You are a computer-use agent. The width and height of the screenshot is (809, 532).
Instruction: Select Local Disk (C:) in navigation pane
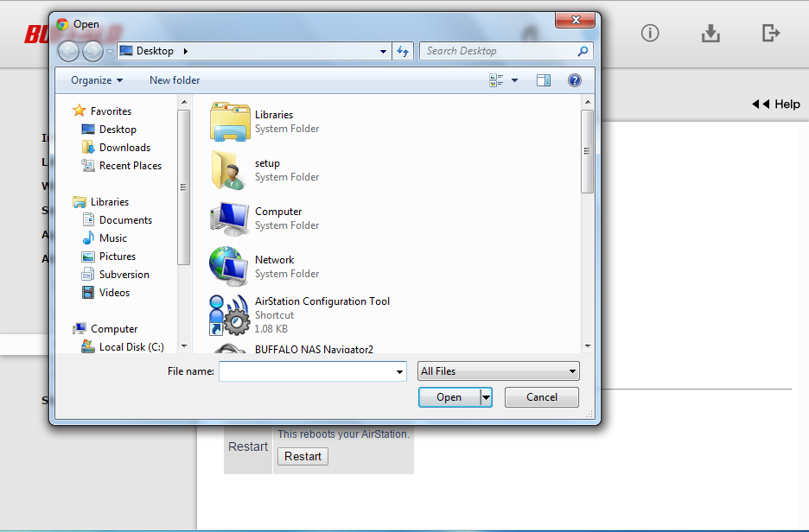131,347
